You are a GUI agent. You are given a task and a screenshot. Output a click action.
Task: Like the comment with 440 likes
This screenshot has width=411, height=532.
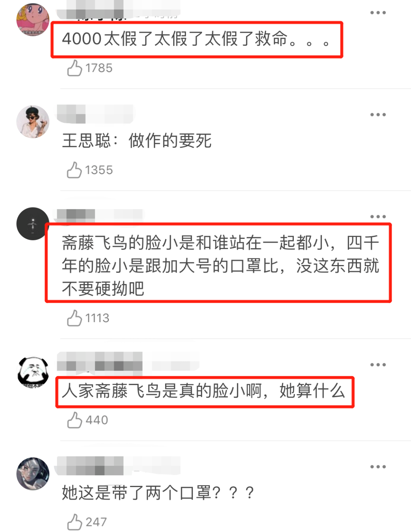click(75, 420)
